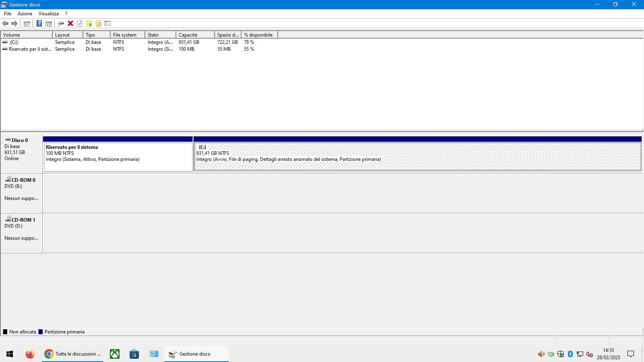The width and height of the screenshot is (644, 362).
Task: Click the list view settings toolbar icon
Action: [107, 23]
